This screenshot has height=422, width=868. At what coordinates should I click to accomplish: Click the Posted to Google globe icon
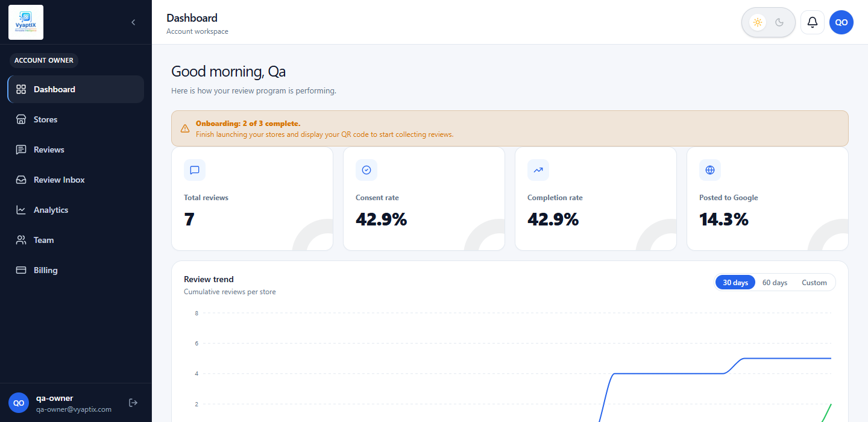710,170
